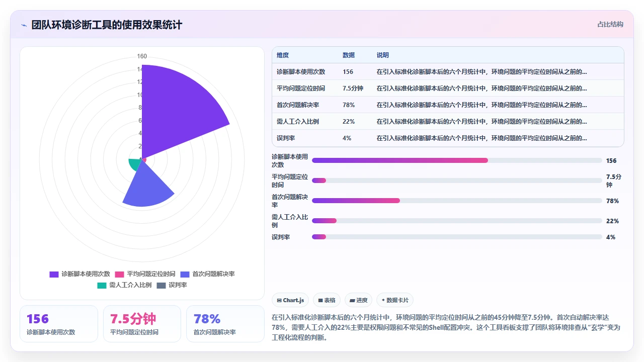Screen dimensions: 644x362
Task: Click the 数据 column header
Action: point(349,55)
